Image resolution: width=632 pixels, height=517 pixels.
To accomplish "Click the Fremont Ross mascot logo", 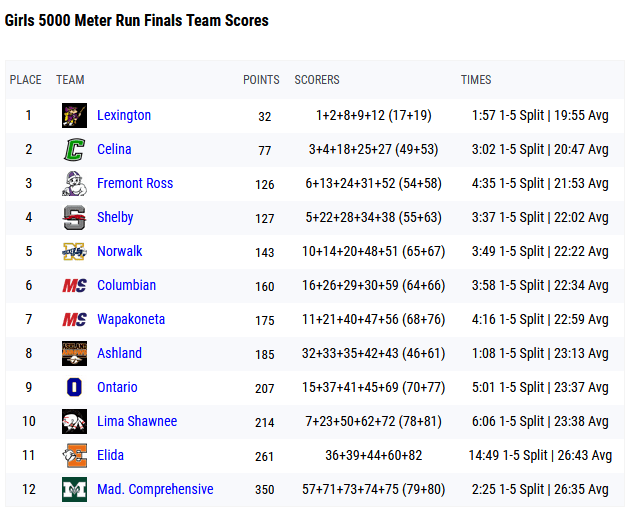I will (x=74, y=183).
